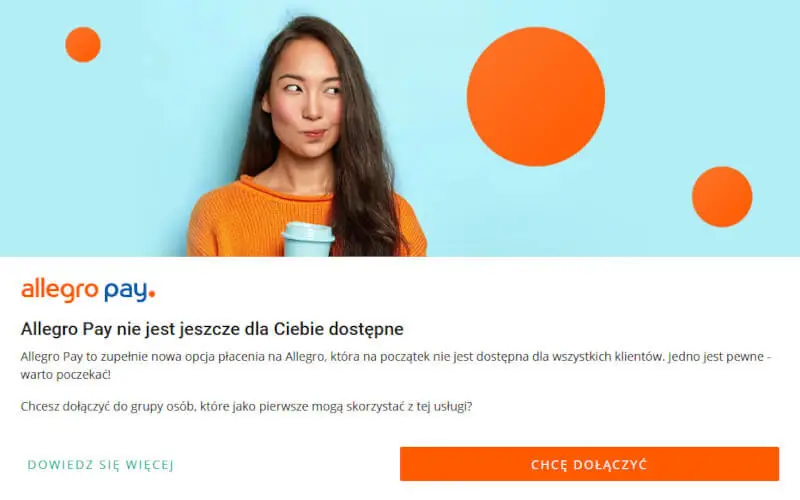800x500 pixels.
Task: Click the words warto poczekać!
Action: (x=65, y=374)
